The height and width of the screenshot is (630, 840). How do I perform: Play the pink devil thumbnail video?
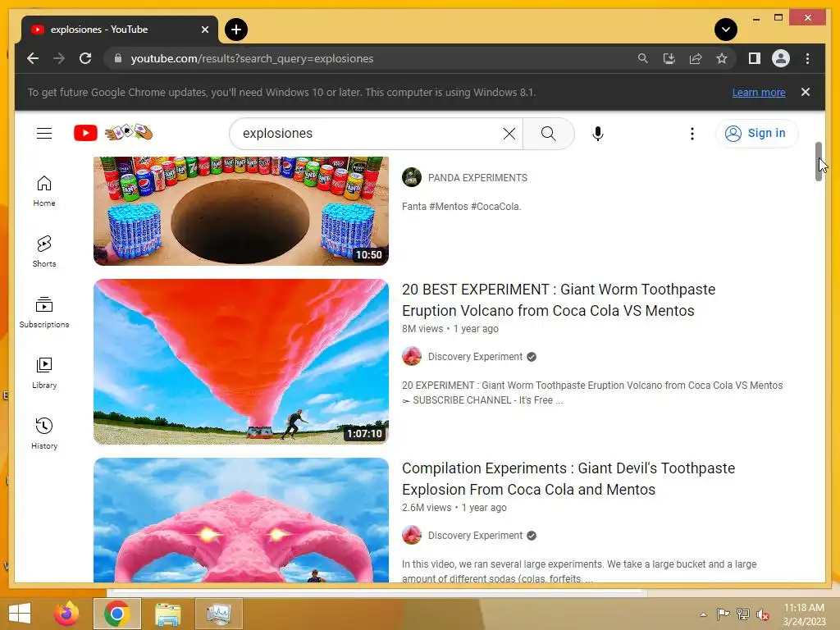click(241, 519)
